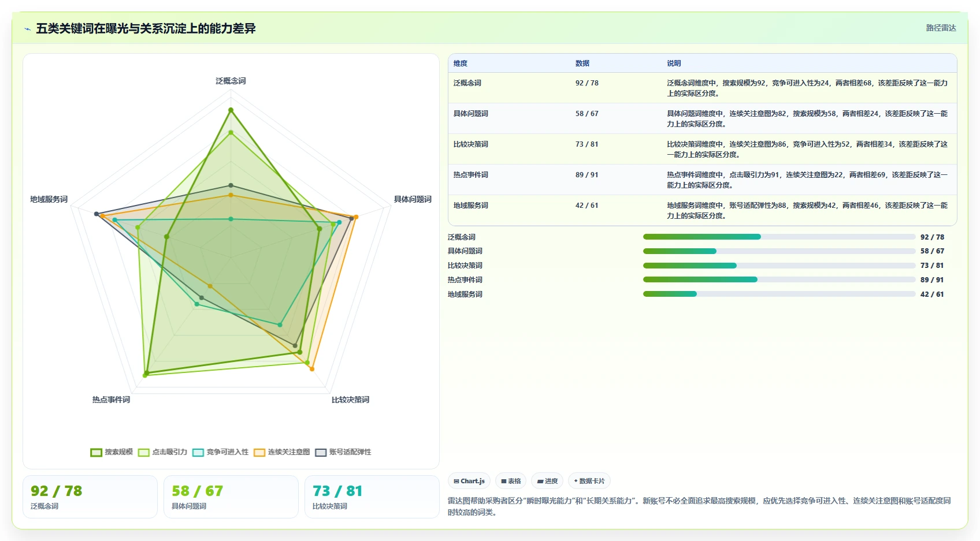Click the 具体问题词 progress bar
This screenshot has width=980, height=541.
[x=779, y=251]
